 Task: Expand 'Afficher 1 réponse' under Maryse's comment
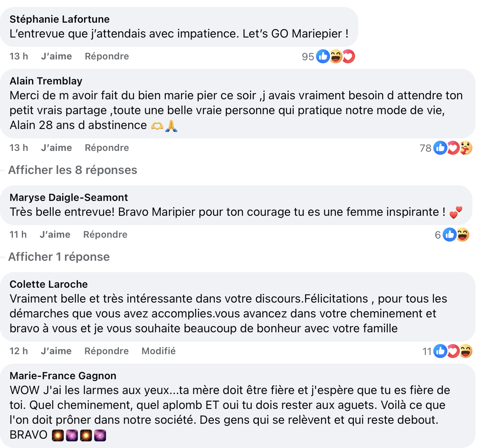(x=59, y=257)
